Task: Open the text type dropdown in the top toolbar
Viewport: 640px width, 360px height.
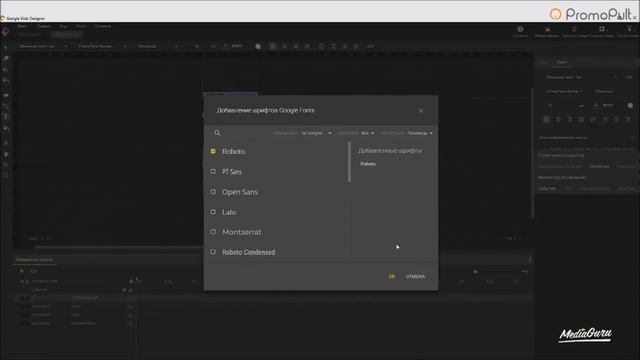Action: coord(43,46)
